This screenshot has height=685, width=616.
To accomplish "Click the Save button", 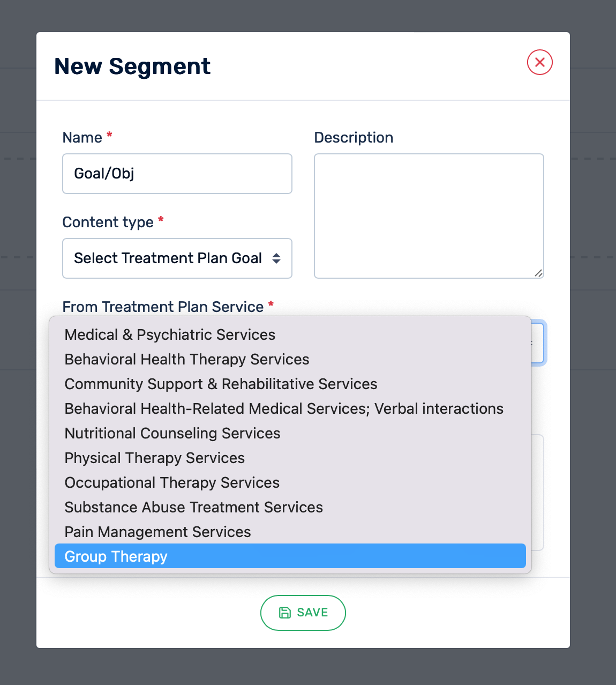I will coord(303,613).
